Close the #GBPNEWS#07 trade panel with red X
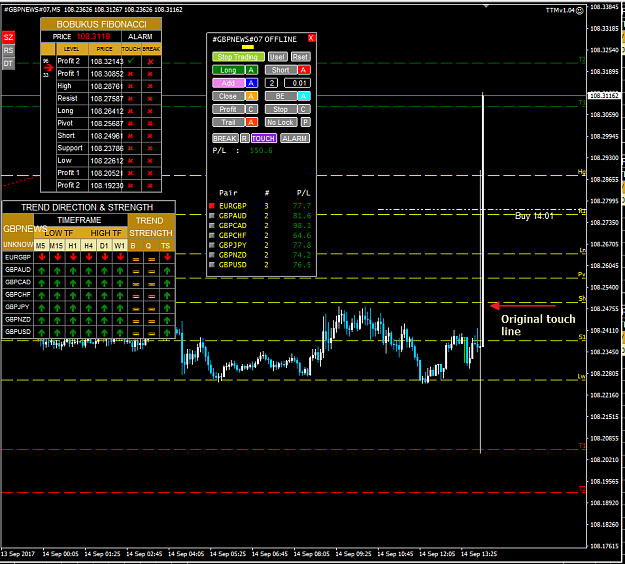625x564 pixels. tap(311, 38)
